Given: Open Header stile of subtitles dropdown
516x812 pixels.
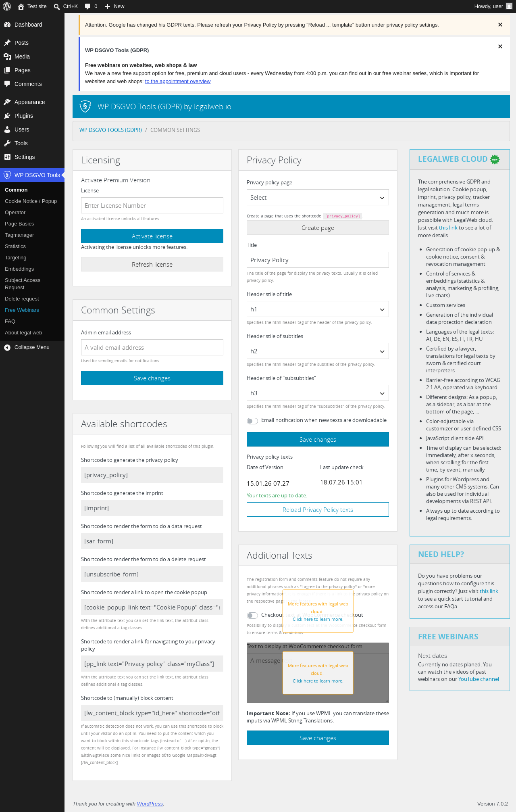Looking at the screenshot, I should click(318, 351).
